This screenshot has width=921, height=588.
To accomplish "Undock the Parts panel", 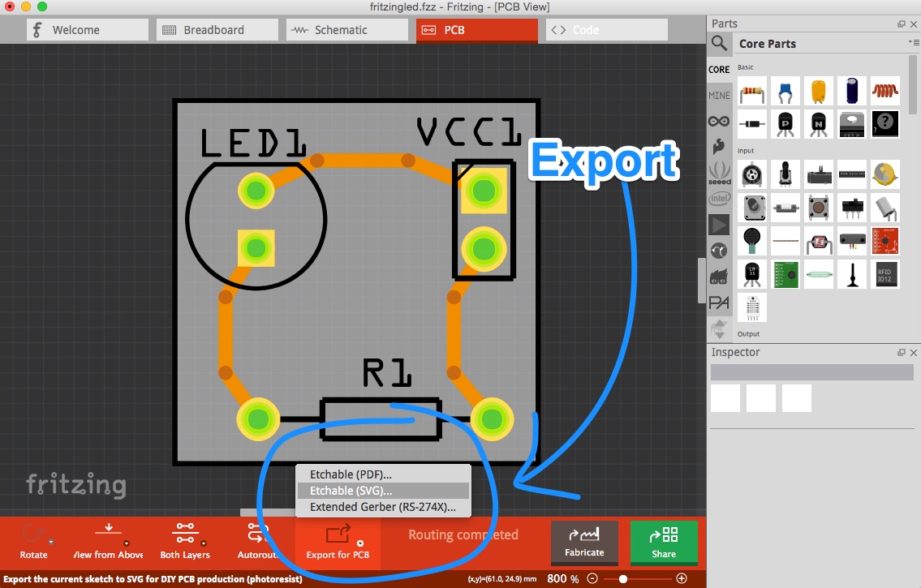I will pyautogui.click(x=901, y=24).
